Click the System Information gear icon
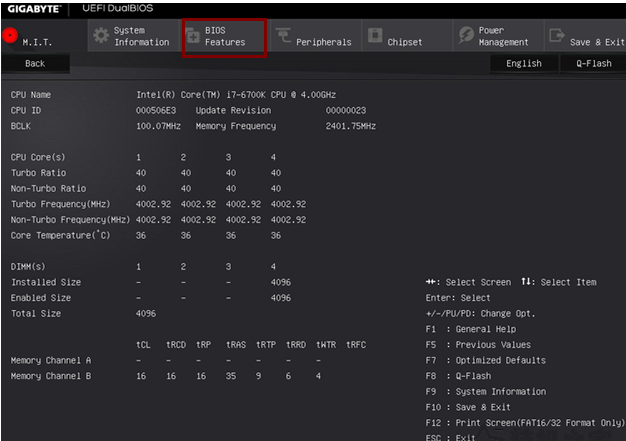The height and width of the screenshot is (441, 626). 100,36
